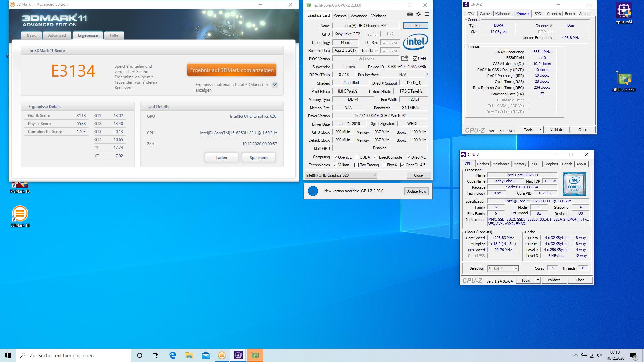Viewport: 644px width, 362px height.
Task: Open the GPU-Z.2.33.0 desktop icon
Action: 624,81
